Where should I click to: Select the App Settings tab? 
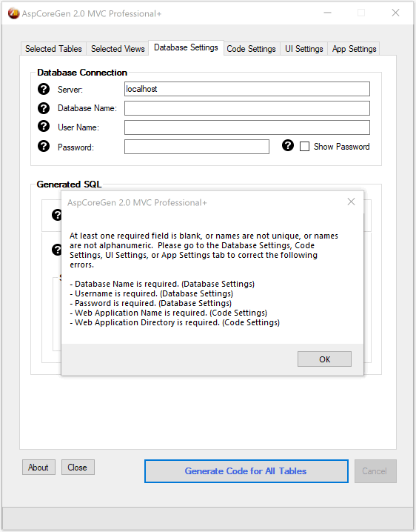pyautogui.click(x=354, y=49)
